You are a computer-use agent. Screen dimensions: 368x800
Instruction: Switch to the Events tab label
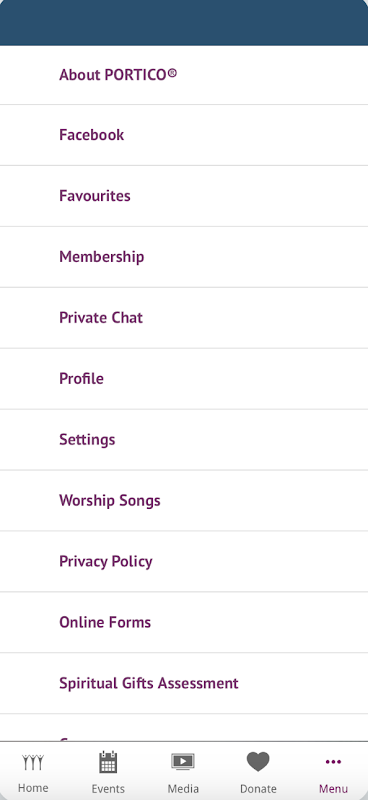pos(108,789)
